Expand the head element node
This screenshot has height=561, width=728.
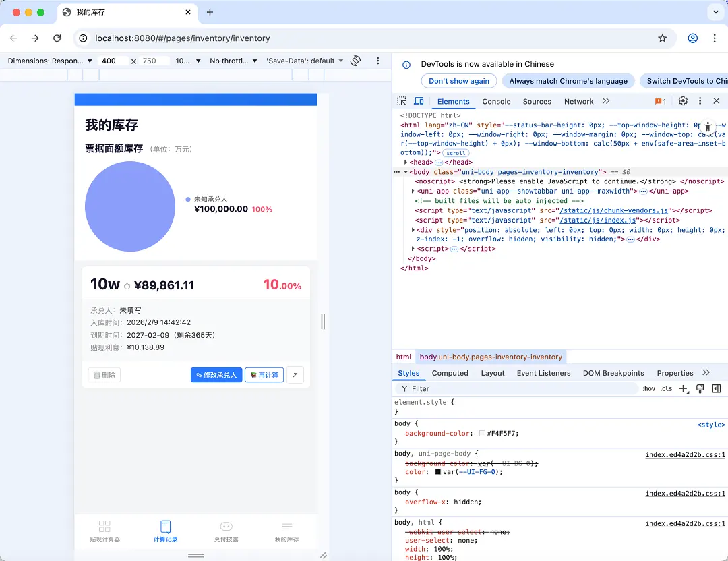coord(406,163)
